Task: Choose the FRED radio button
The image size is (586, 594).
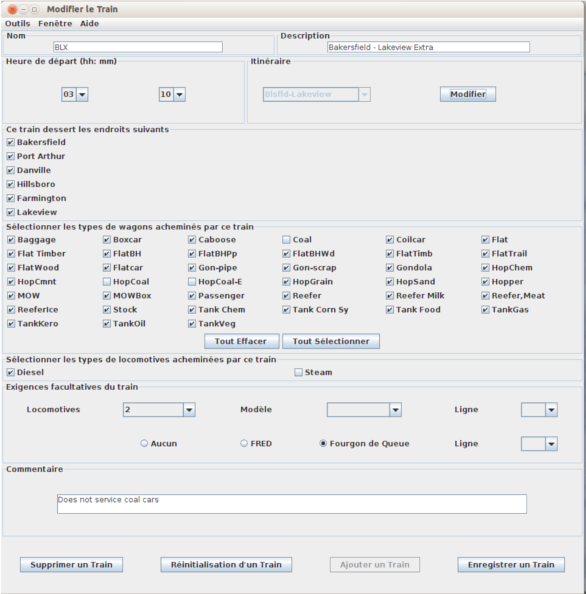Action: click(244, 443)
